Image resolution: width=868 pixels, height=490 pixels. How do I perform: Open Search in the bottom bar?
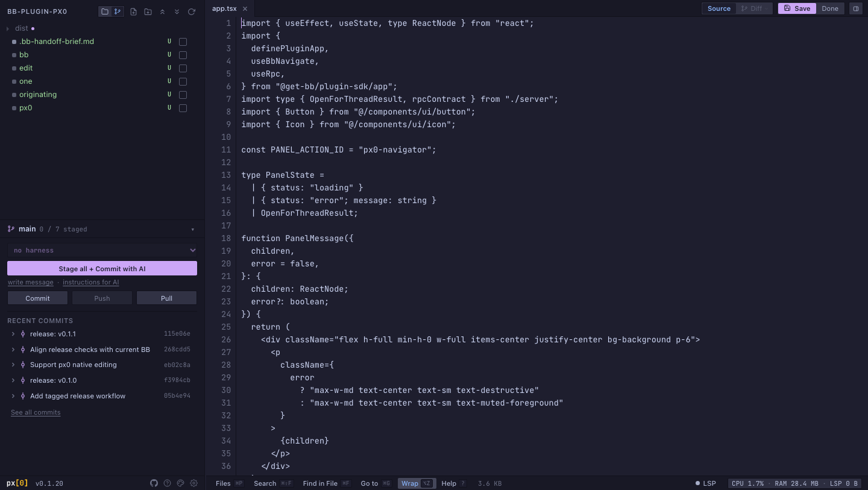(x=273, y=483)
